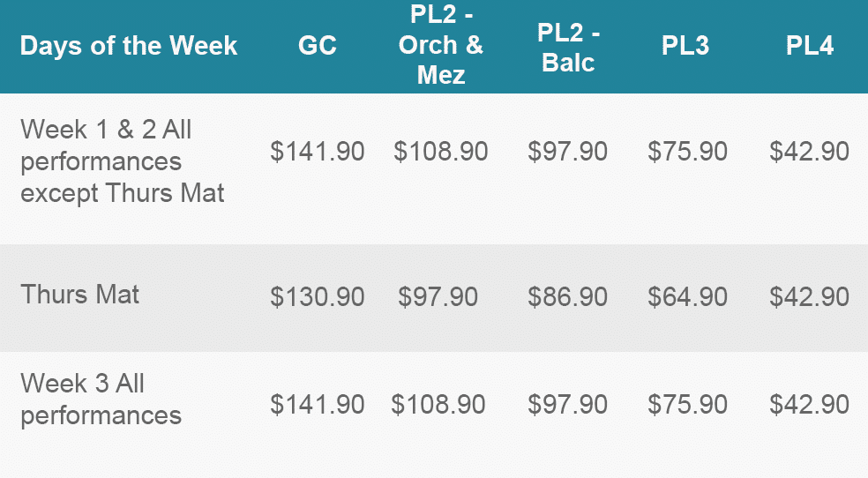Click the PL3 column header
Screen dimensions: 868x478
point(685,45)
